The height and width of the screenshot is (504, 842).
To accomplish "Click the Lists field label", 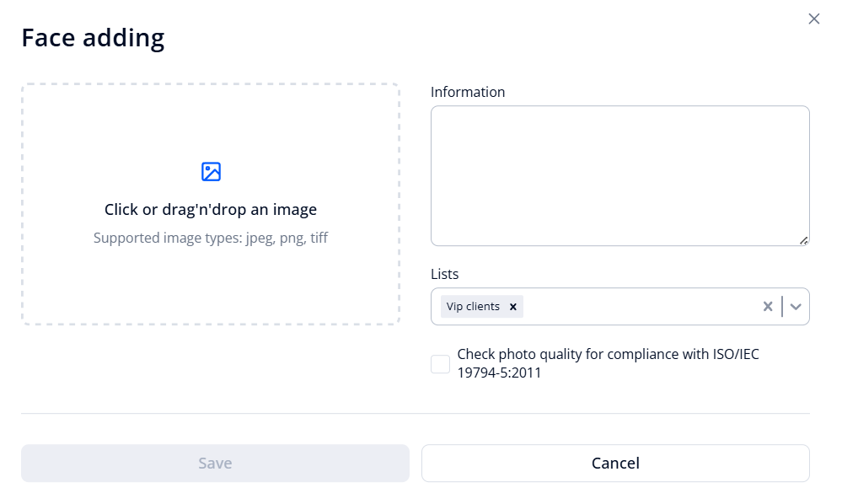I will pos(444,274).
